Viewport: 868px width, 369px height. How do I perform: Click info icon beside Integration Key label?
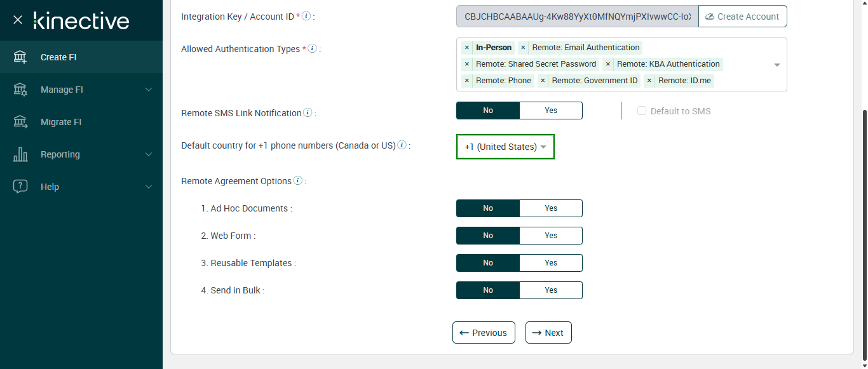click(x=306, y=16)
